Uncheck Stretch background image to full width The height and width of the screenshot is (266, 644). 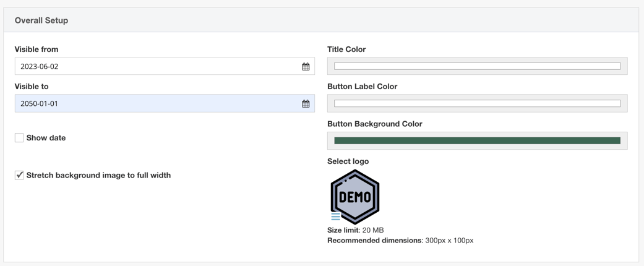[x=19, y=175]
